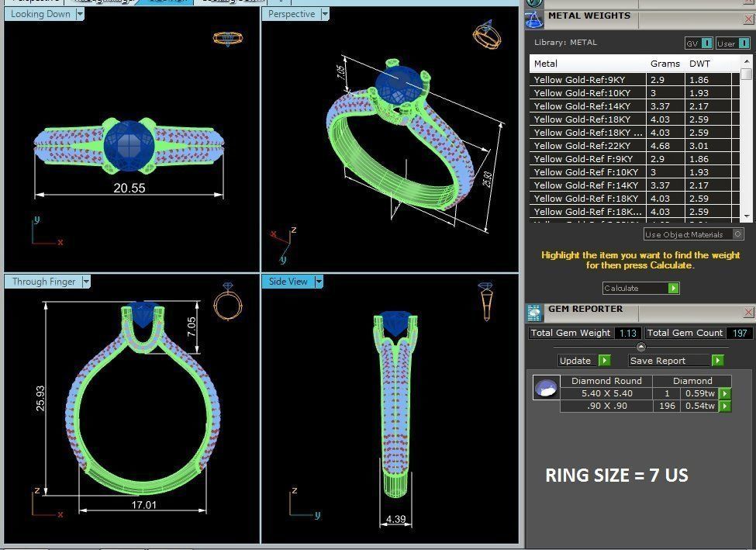Select the Perspective viewport title
756x550 pixels.
[292, 14]
